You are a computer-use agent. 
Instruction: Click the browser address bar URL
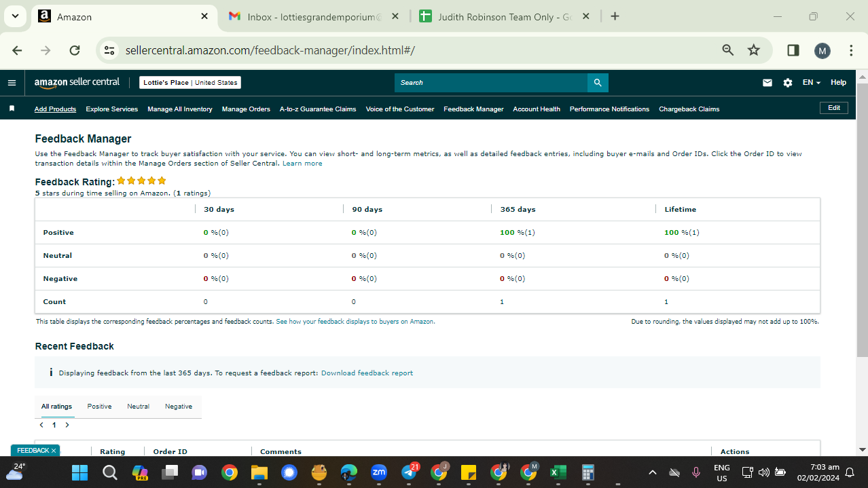coord(270,50)
